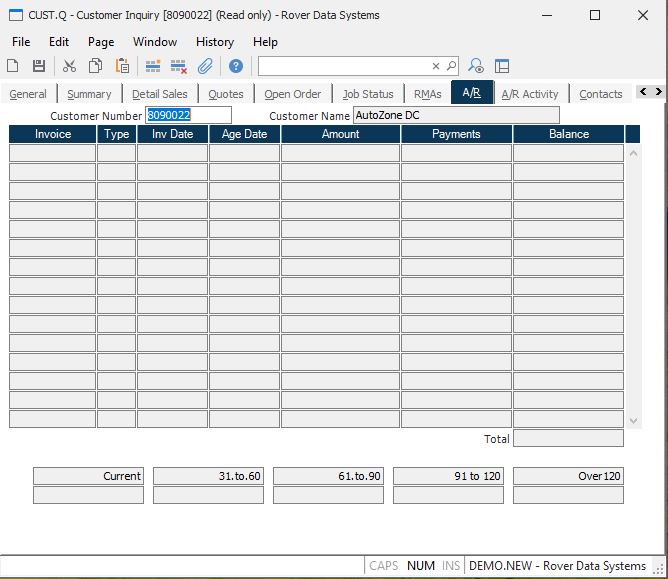This screenshot has height=579, width=668.
Task: Click the invoice grid scroll-down arrow
Action: 633,421
